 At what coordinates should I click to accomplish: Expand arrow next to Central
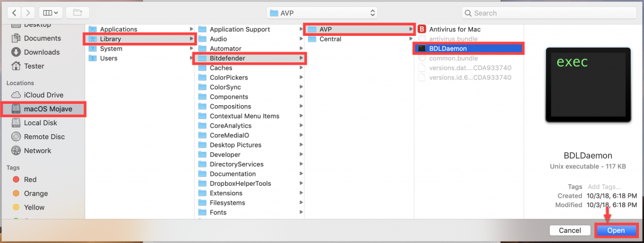click(x=411, y=39)
